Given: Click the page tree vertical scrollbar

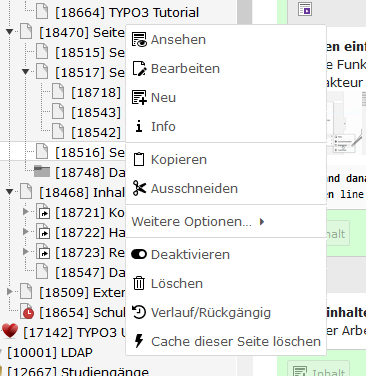Looking at the screenshot, I should click(245, 12).
